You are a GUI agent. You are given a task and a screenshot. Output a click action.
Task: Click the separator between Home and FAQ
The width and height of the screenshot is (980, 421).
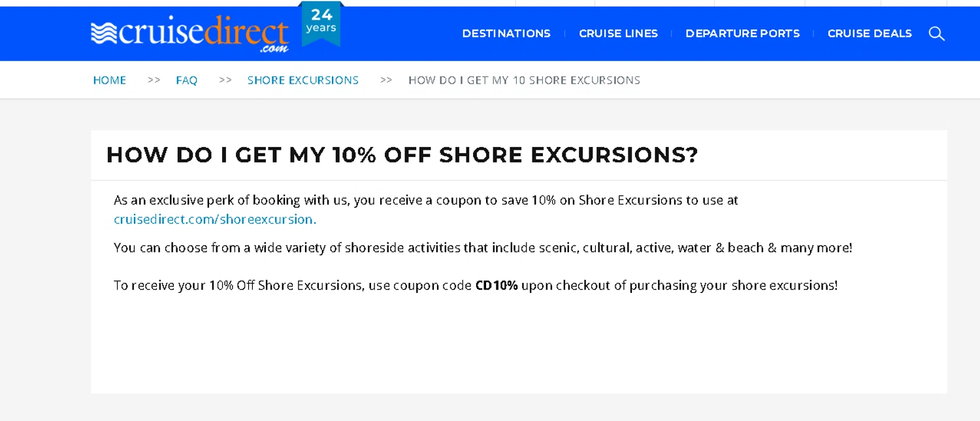(x=154, y=80)
